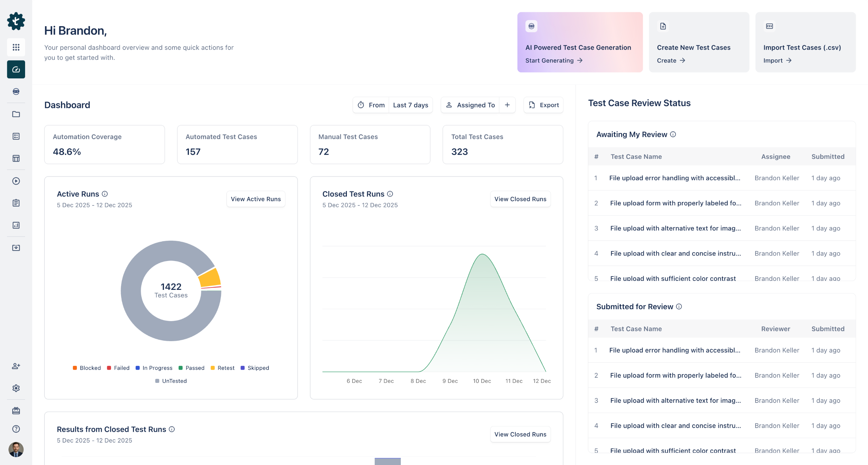Viewport: 868px width, 465px height.
Task: Click the Retest yellow color swatch in legend
Action: 213,368
